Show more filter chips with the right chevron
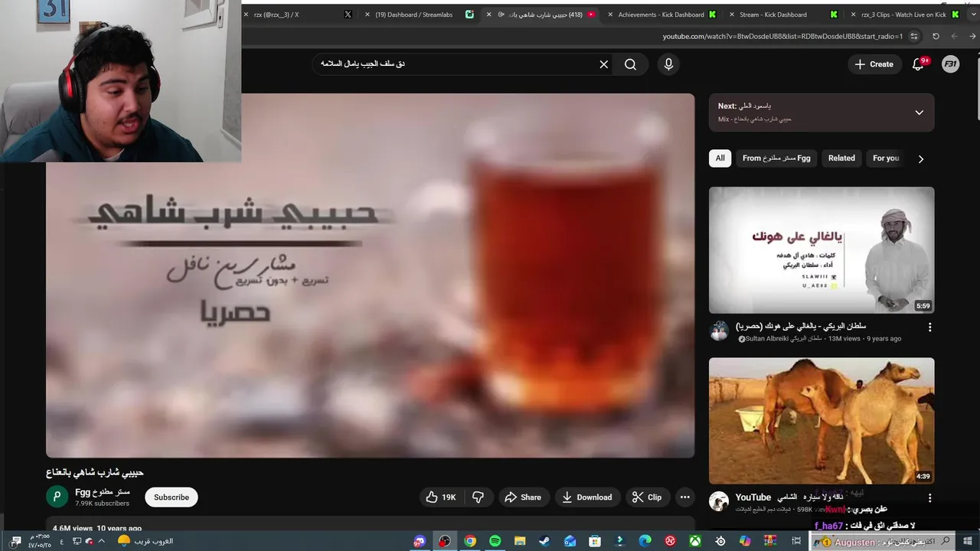This screenshot has height=551, width=980. (921, 159)
